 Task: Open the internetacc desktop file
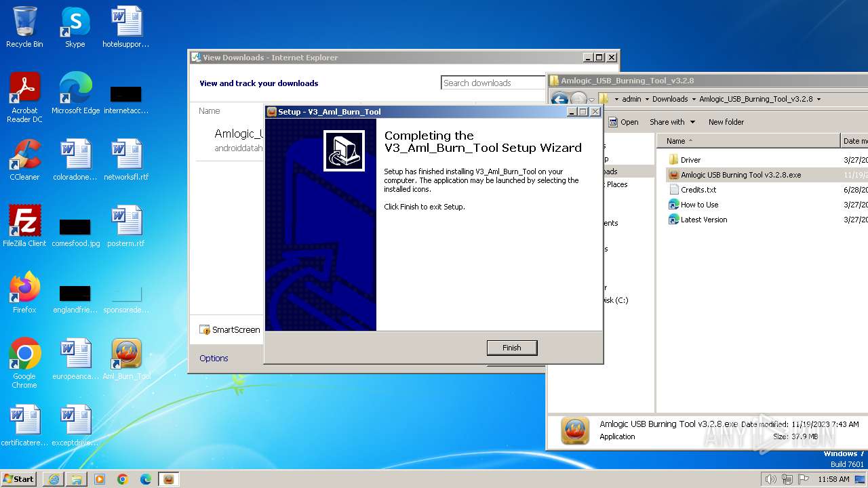point(126,98)
